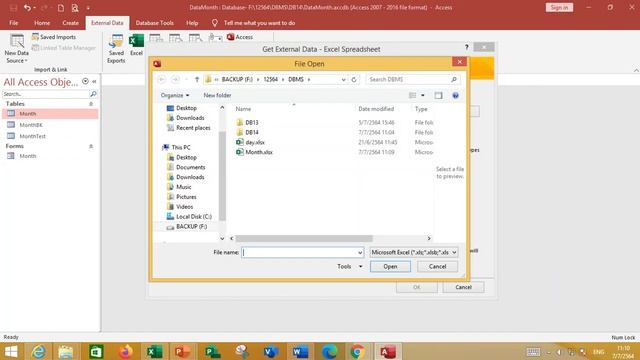Select the DB13 folder
640x360 pixels.
point(252,122)
